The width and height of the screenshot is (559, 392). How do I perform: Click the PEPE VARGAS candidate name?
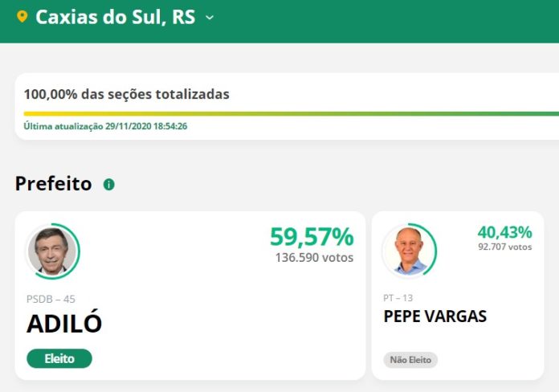click(x=435, y=316)
